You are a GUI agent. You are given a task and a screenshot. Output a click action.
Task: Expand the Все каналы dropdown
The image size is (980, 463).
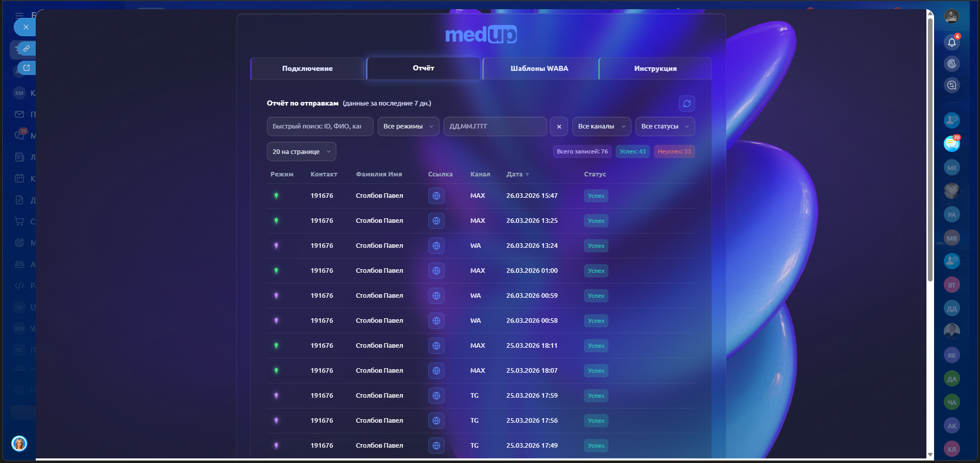click(x=602, y=126)
